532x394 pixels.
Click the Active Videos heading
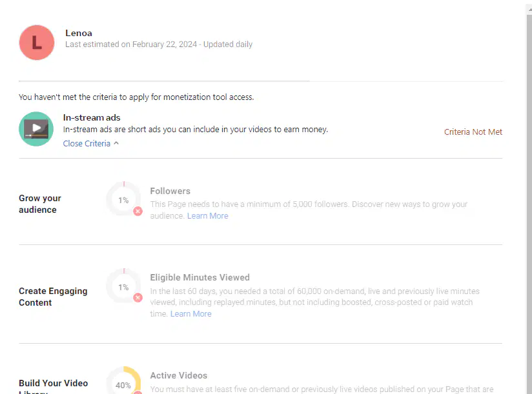[x=178, y=375]
